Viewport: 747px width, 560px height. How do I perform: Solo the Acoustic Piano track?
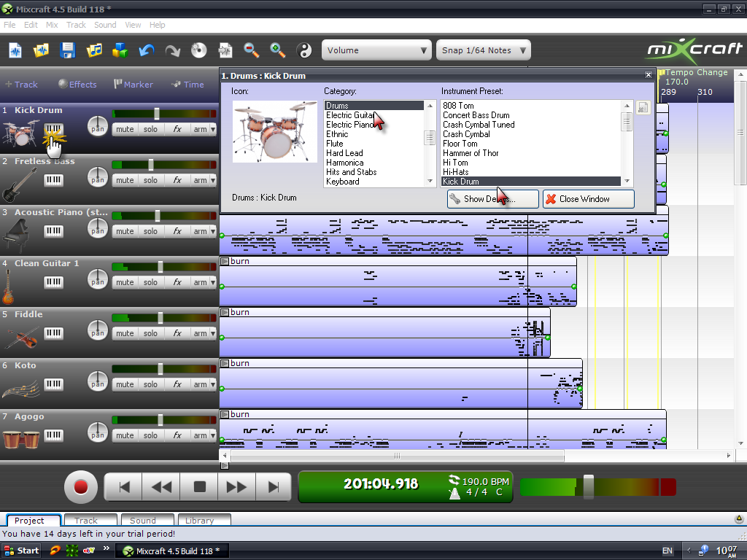(x=150, y=231)
